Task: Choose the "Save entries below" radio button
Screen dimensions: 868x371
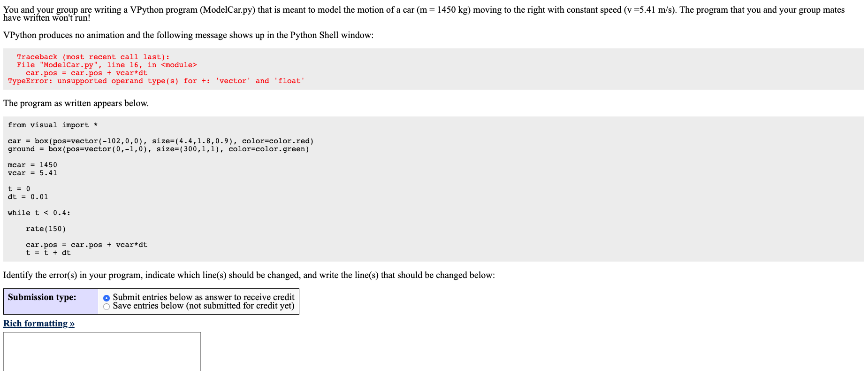Action: coord(107,306)
